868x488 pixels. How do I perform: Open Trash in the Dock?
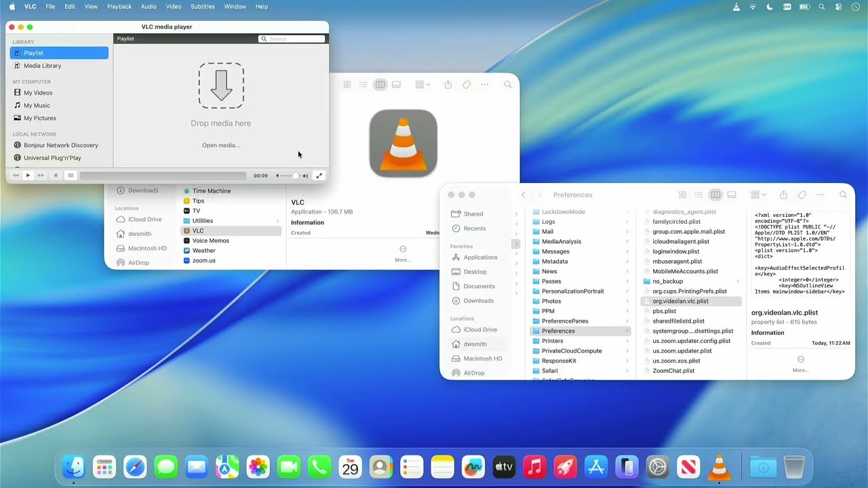tap(794, 466)
